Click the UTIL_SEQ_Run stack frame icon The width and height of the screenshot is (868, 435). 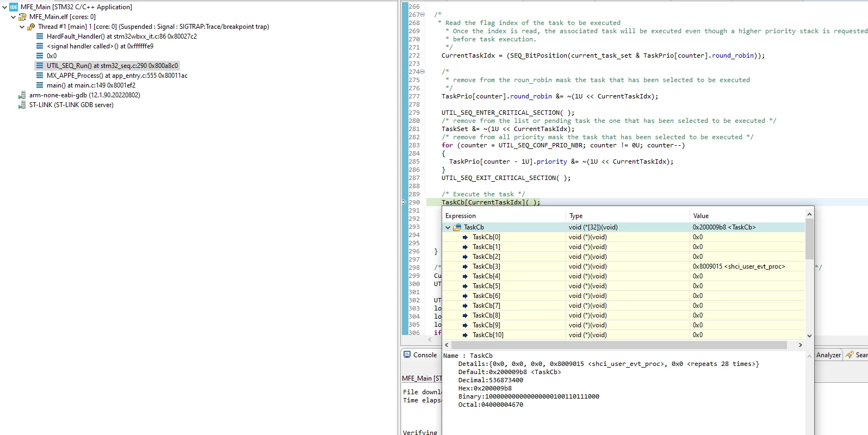tap(40, 66)
